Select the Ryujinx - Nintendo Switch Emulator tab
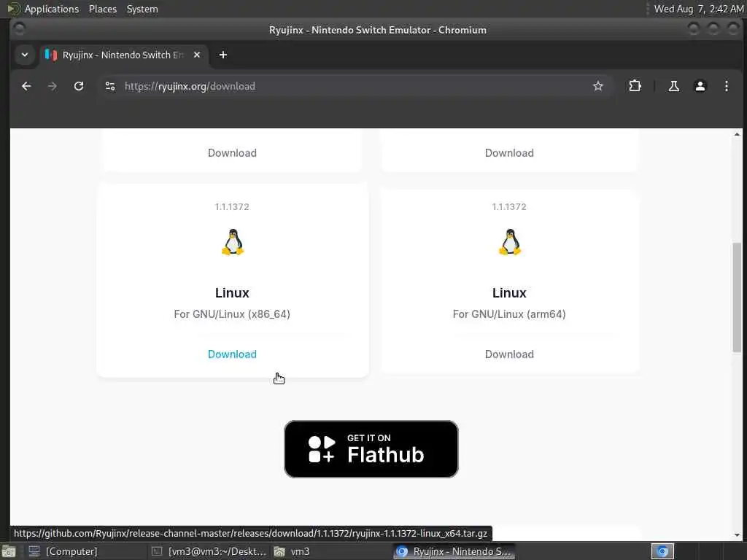Image resolution: width=747 pixels, height=560 pixels. tap(123, 55)
